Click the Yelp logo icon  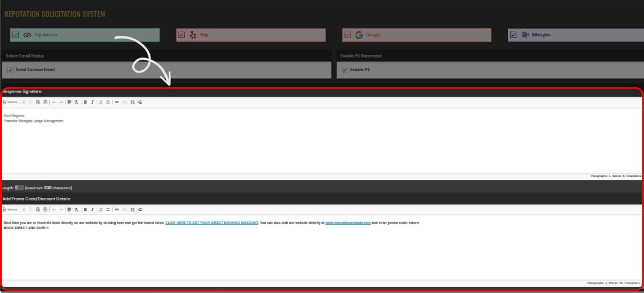pyautogui.click(x=193, y=35)
